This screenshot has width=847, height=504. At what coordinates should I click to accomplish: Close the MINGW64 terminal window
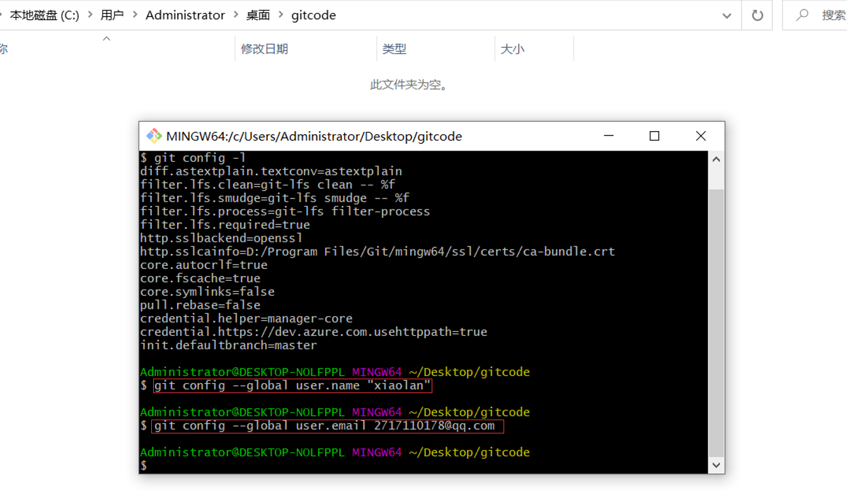701,136
